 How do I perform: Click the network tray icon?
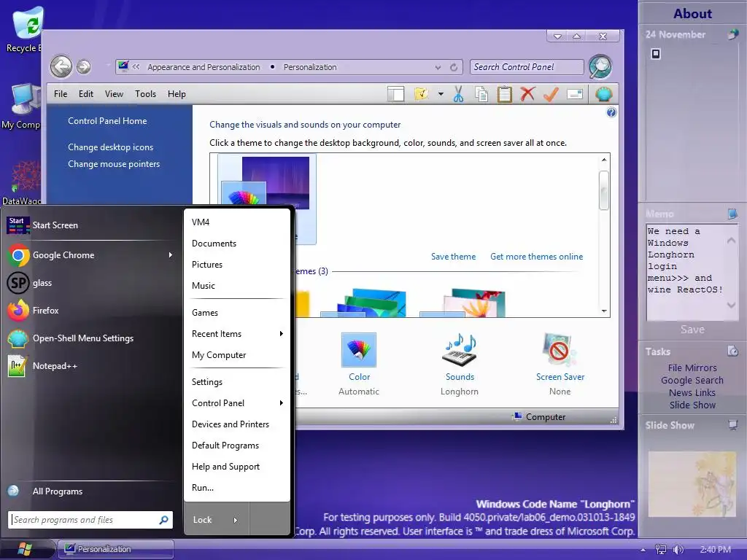coord(660,550)
